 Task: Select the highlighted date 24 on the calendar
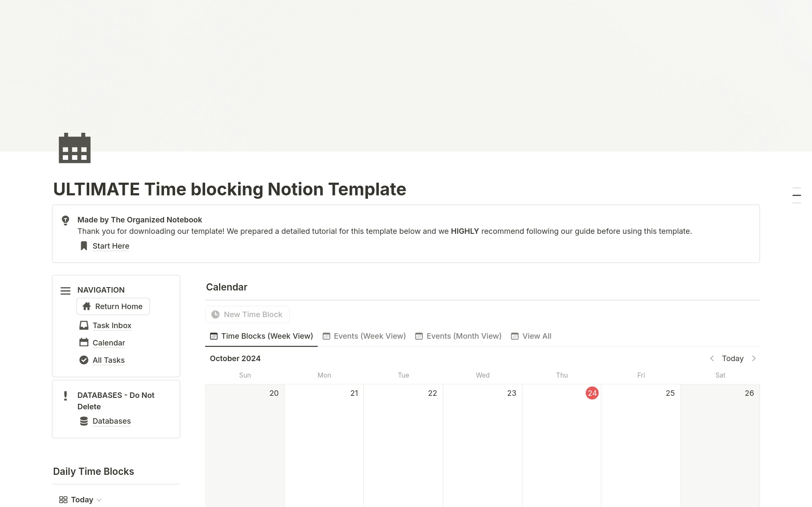(x=592, y=393)
